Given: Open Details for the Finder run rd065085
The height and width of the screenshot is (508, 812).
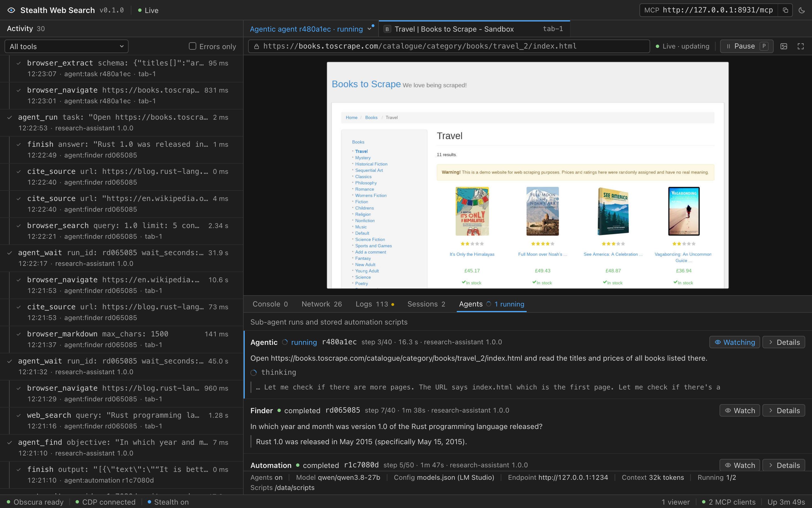Looking at the screenshot, I should (x=784, y=410).
